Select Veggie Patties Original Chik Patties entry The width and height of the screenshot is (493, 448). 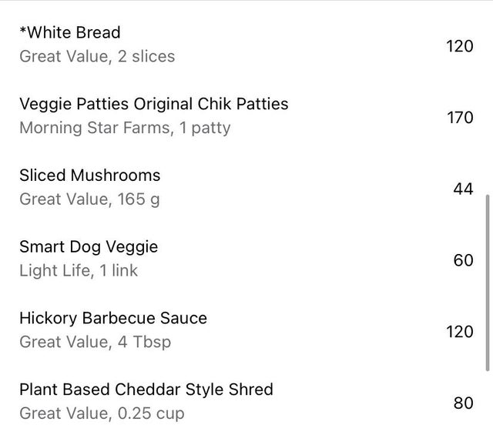pyautogui.click(x=153, y=103)
